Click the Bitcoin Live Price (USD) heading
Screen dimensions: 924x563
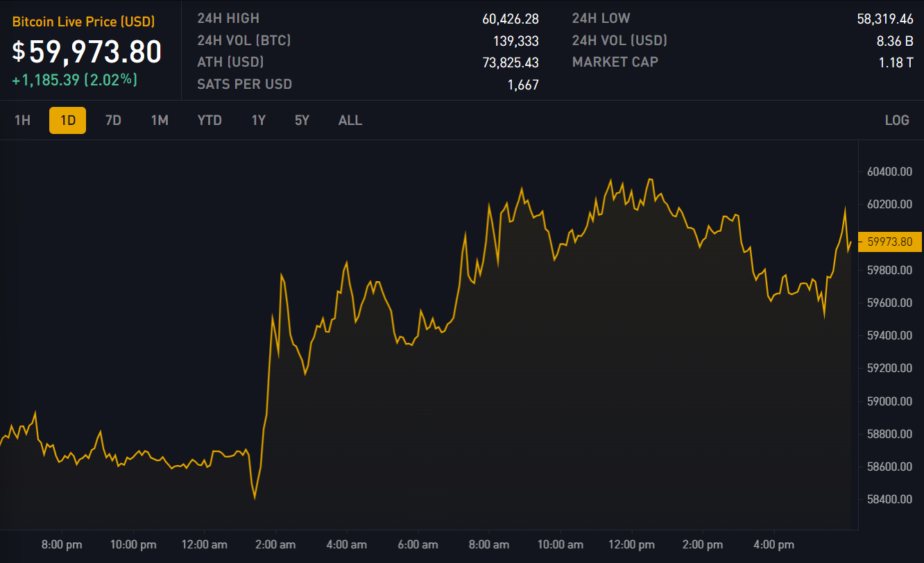pyautogui.click(x=83, y=22)
